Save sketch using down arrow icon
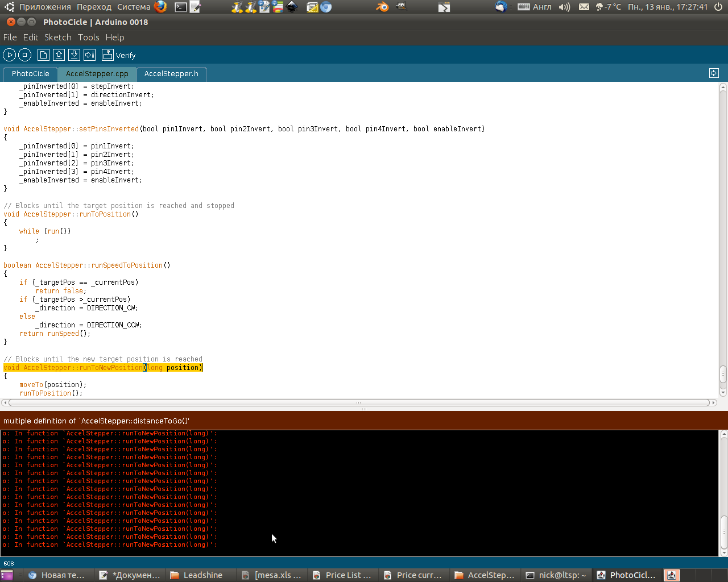The height and width of the screenshot is (582, 728). tap(74, 55)
